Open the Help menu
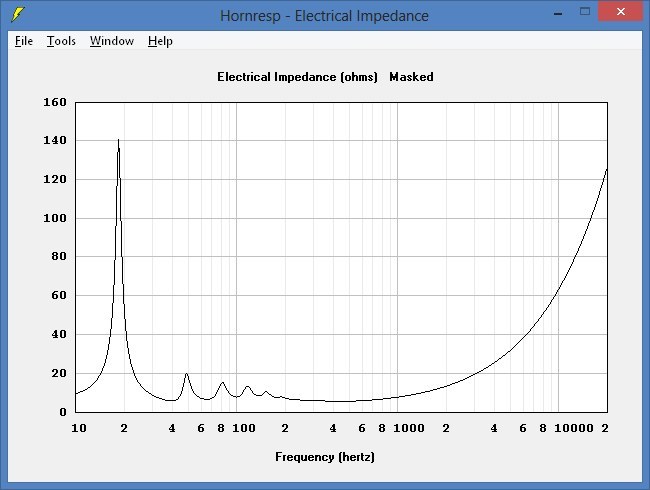 point(160,41)
